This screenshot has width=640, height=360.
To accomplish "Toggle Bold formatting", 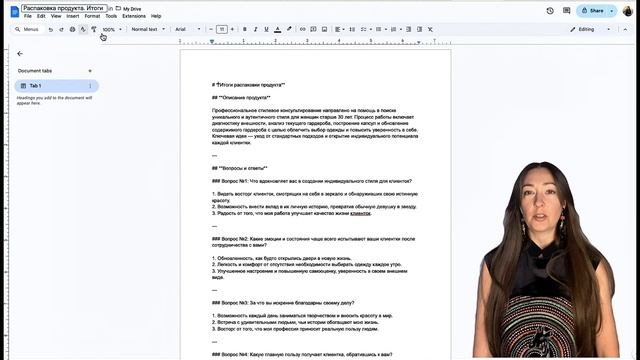I will [244, 29].
